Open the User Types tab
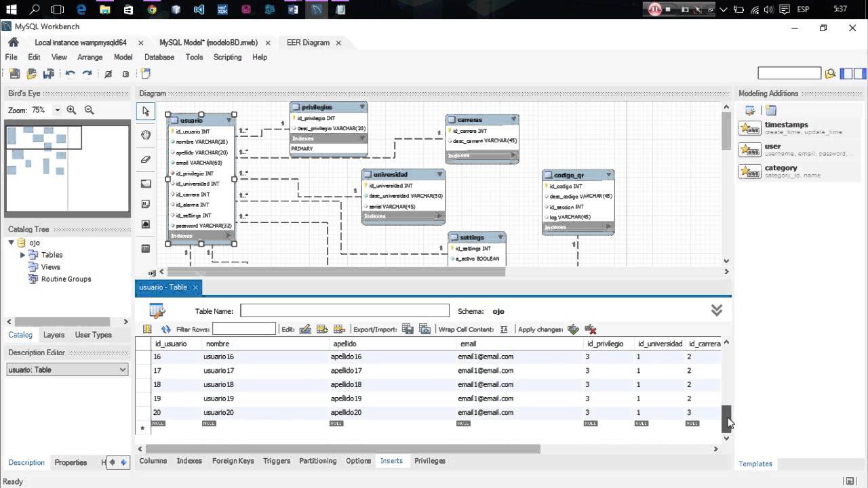This screenshot has height=488, width=868. [x=93, y=335]
